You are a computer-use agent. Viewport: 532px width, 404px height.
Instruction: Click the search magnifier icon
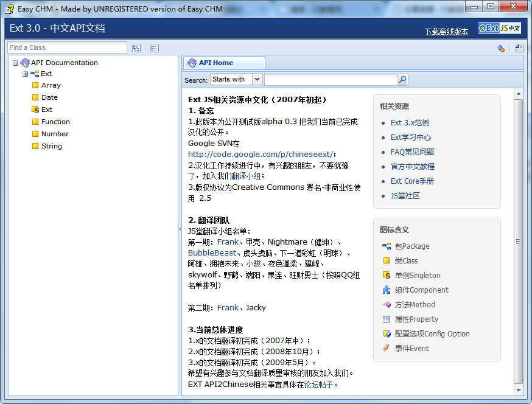pos(403,80)
